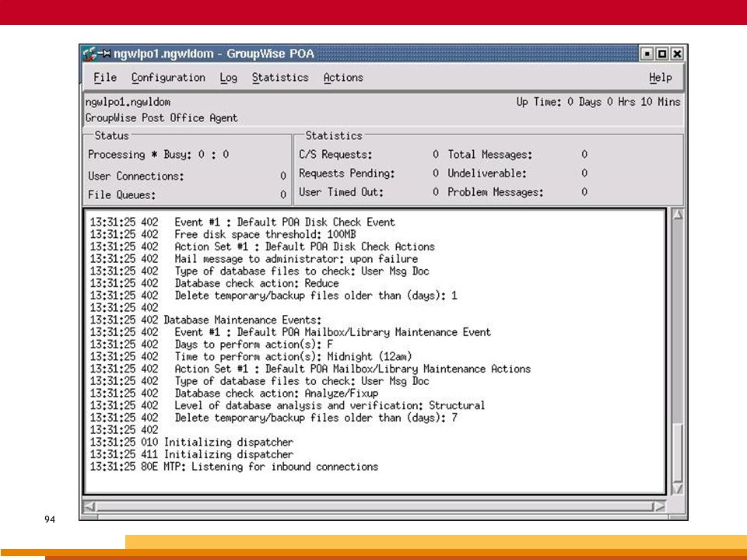Click the 'User Connections:' status label
This screenshot has width=747, height=560.
coord(135,177)
